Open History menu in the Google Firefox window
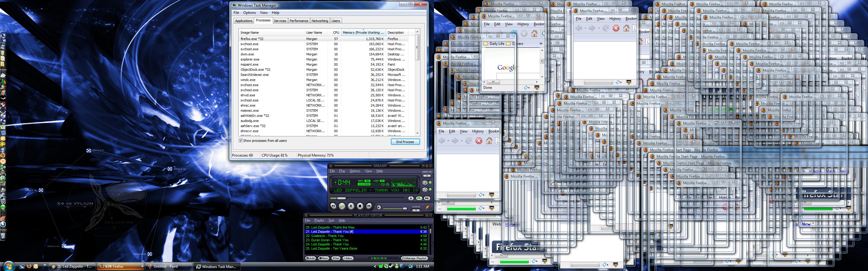The width and height of the screenshot is (868, 271). click(x=523, y=24)
